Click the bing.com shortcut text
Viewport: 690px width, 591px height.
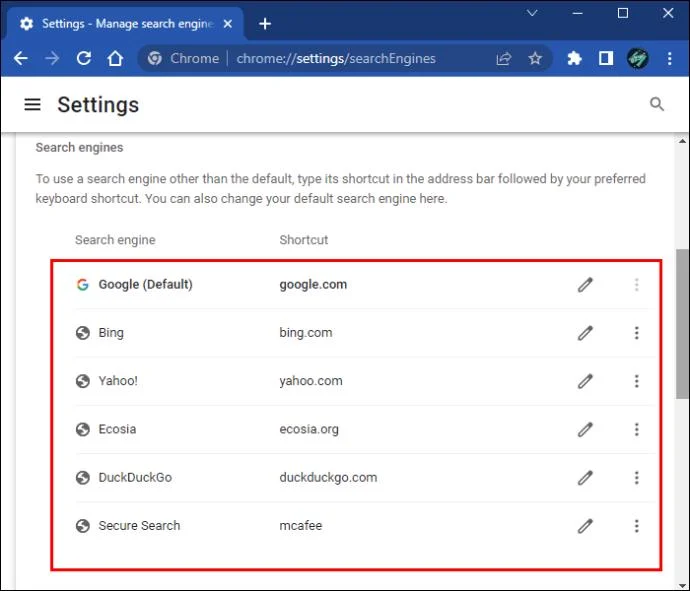[x=306, y=333]
